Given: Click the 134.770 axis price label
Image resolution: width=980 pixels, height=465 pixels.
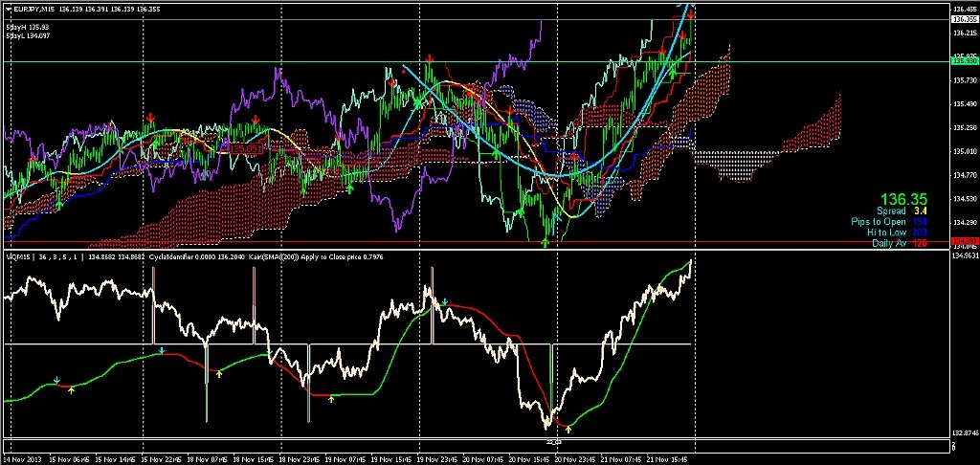Looking at the screenshot, I should pos(966,176).
